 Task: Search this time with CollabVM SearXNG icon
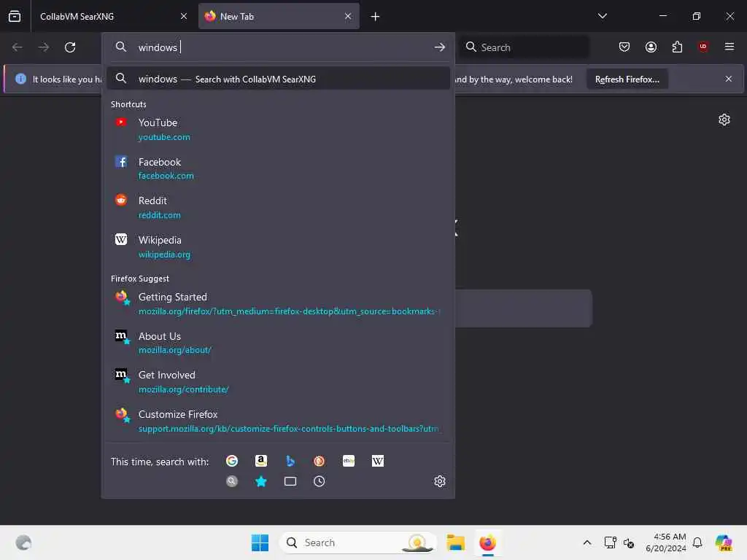[x=232, y=481]
